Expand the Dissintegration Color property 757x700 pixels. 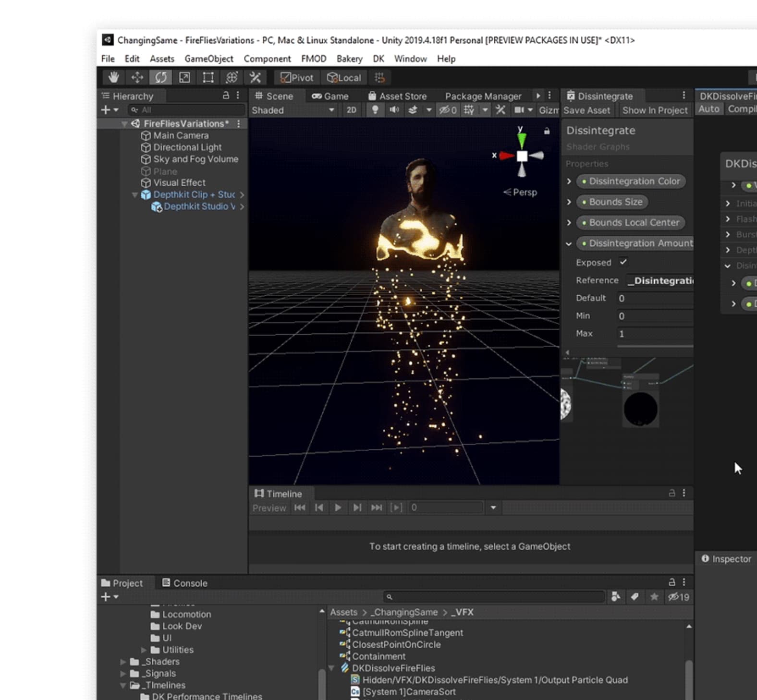tap(569, 181)
